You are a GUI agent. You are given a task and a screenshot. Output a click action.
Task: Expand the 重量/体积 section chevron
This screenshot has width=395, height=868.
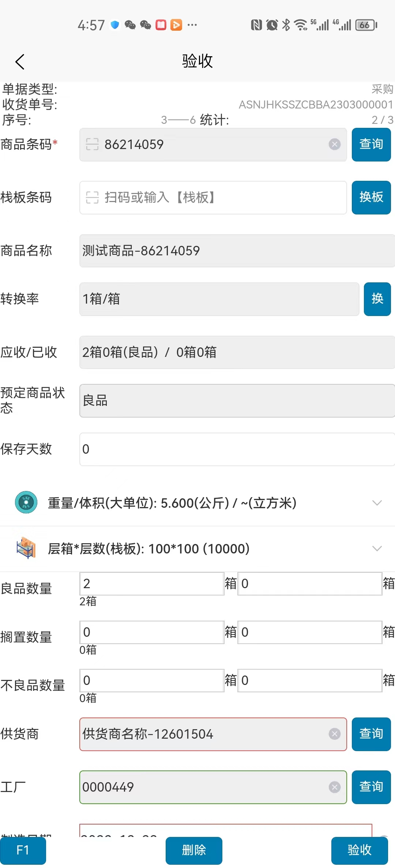pos(377,503)
